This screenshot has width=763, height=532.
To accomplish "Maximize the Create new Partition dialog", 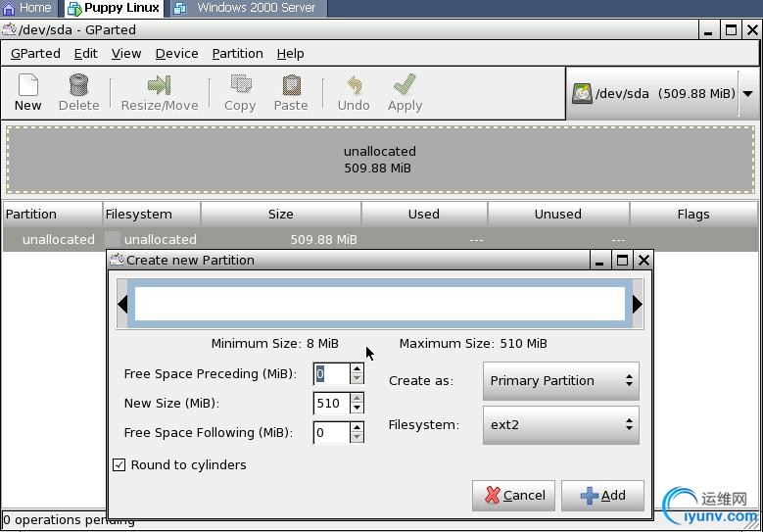I will pyautogui.click(x=622, y=261).
